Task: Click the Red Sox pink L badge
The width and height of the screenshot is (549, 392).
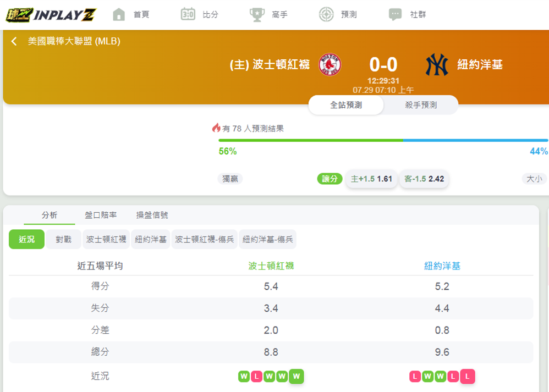Action: click(257, 376)
